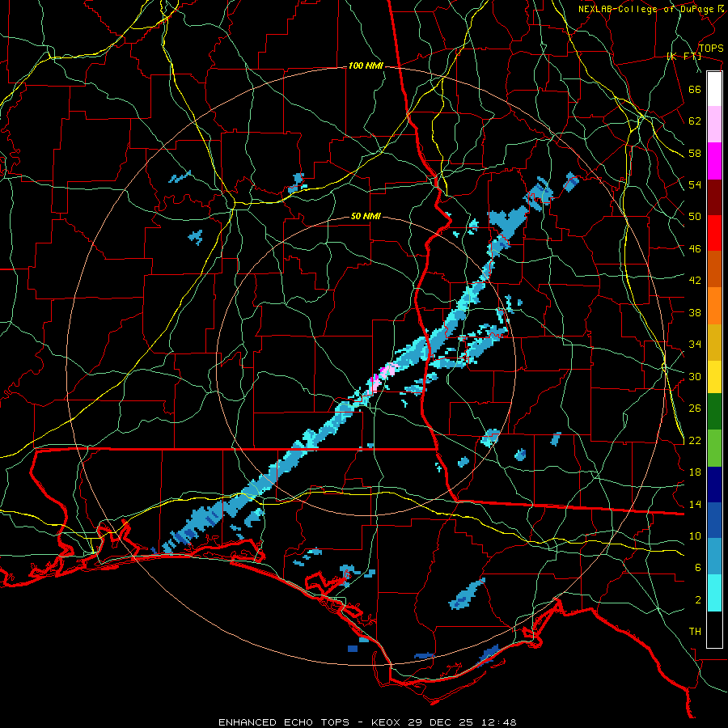
Task: Click the dark orange swatch near 42
Action: click(714, 269)
